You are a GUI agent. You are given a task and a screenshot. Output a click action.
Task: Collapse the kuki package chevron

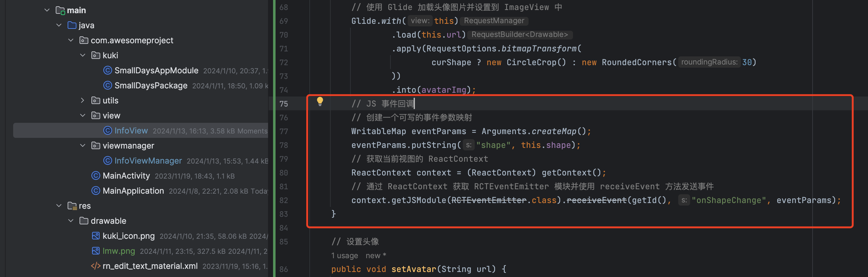[83, 55]
